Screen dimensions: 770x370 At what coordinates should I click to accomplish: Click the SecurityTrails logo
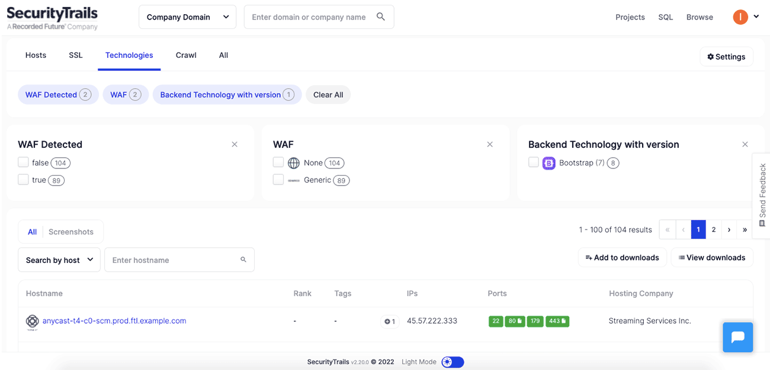pyautogui.click(x=52, y=18)
